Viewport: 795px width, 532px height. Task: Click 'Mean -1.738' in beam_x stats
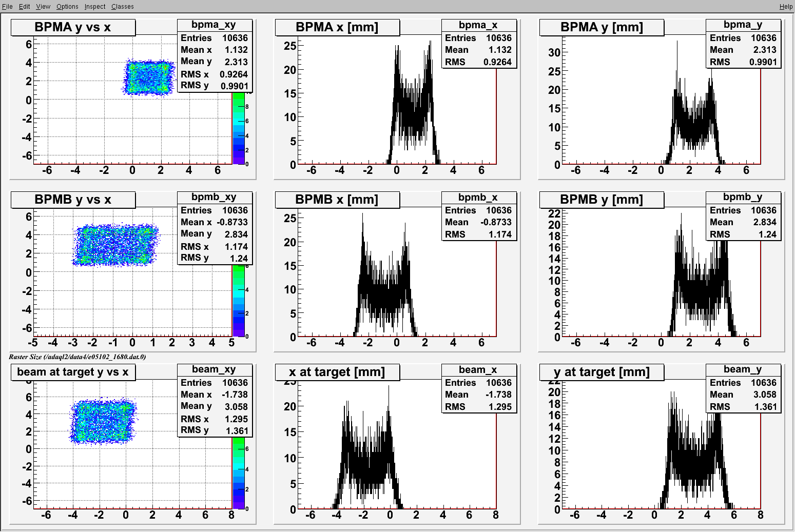(478, 395)
